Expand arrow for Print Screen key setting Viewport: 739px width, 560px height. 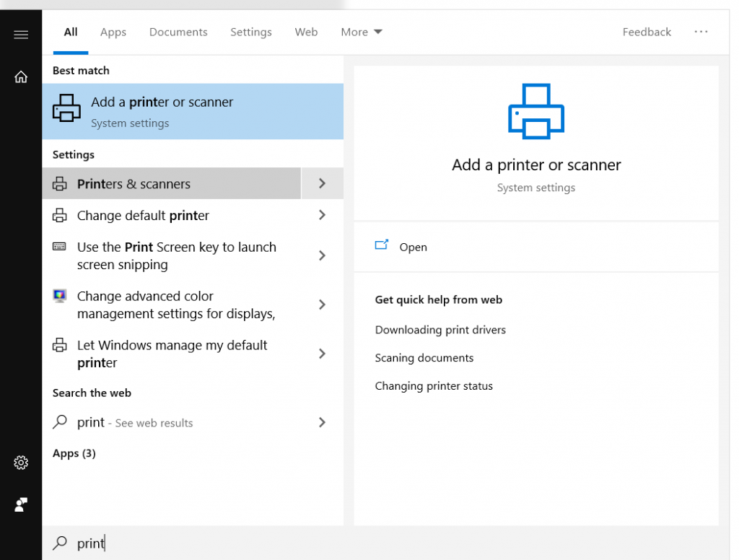[x=322, y=255]
